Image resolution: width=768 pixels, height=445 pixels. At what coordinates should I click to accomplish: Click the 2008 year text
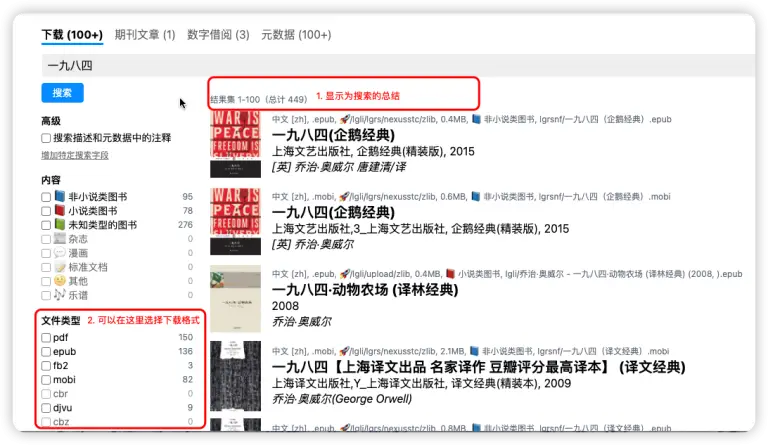(286, 306)
